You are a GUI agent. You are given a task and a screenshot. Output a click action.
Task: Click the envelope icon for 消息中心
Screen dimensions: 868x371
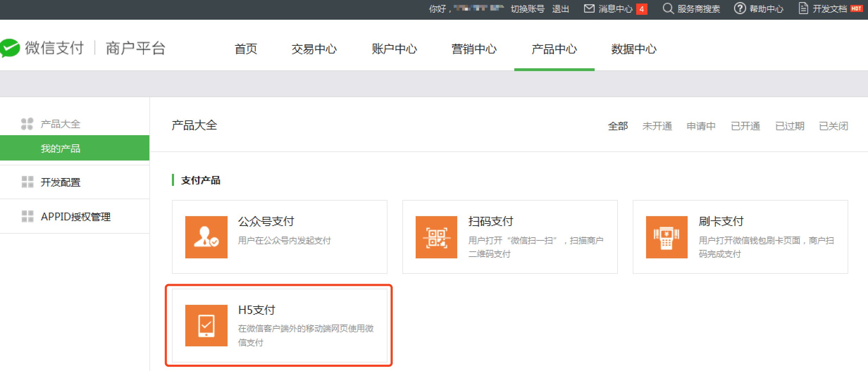tap(589, 8)
